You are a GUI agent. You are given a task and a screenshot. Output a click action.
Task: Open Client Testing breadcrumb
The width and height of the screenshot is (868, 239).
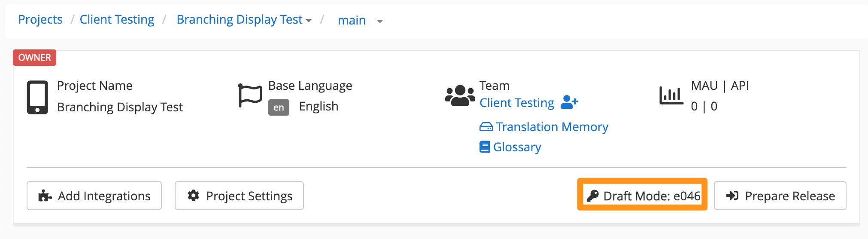117,19
